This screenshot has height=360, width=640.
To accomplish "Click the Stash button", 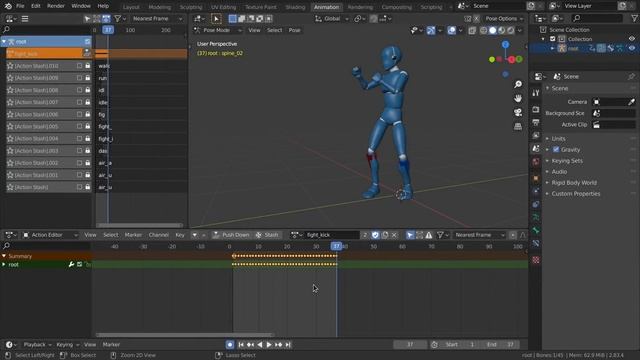I will (x=267, y=235).
